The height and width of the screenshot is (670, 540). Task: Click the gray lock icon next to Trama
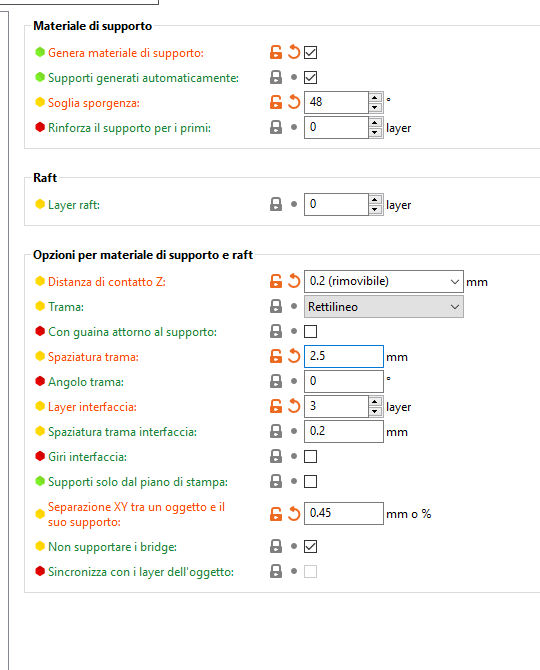click(x=276, y=306)
